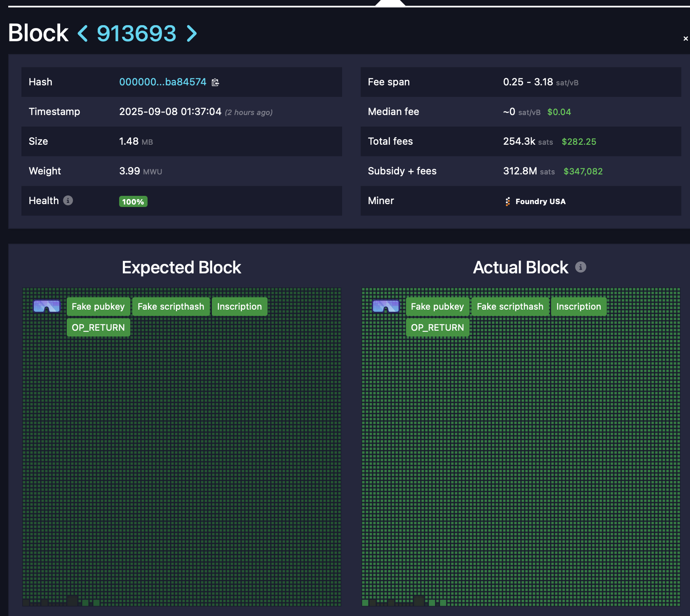Toggle Fake scripthash filter in Actual Block
Screen dimensions: 690x616
pos(510,306)
